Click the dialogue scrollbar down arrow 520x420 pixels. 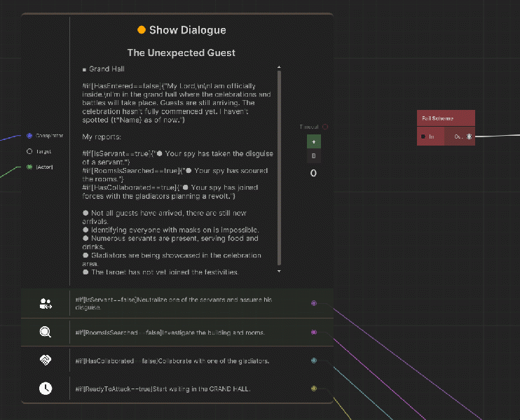click(279, 271)
